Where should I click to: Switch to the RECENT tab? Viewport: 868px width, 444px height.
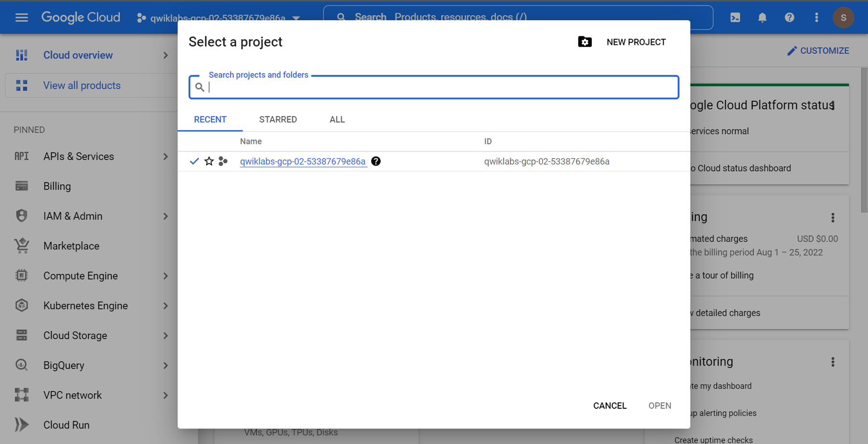tap(210, 119)
